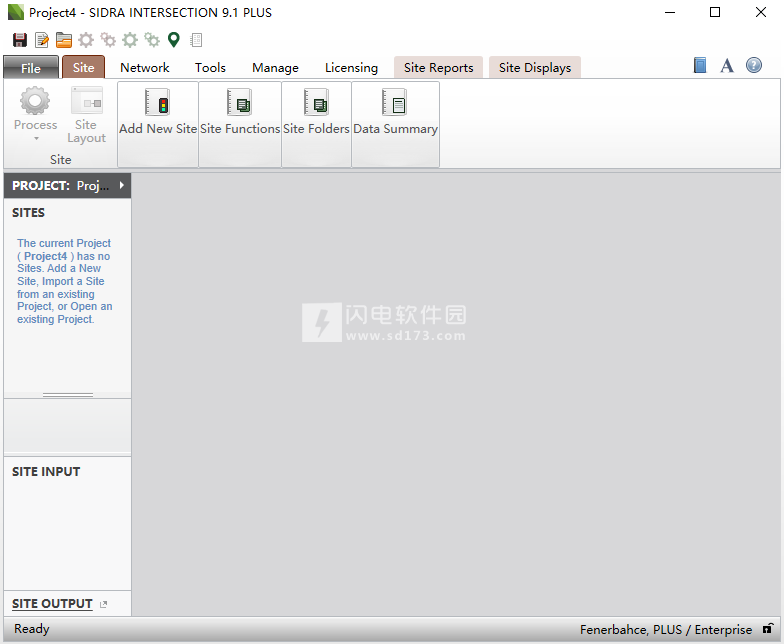Click the blue book icon at top right
The width and height of the screenshot is (784, 644).
coord(700,66)
